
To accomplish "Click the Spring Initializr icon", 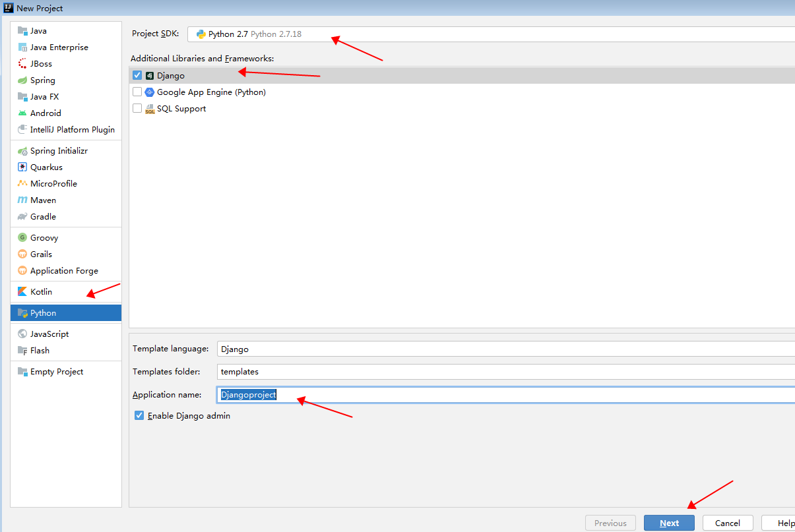I will pyautogui.click(x=22, y=151).
